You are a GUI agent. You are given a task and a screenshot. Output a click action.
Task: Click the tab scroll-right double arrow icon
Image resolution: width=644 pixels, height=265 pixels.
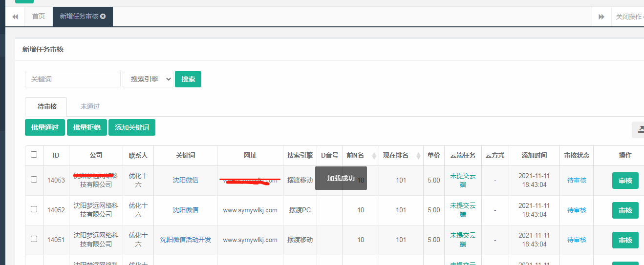[x=601, y=17]
